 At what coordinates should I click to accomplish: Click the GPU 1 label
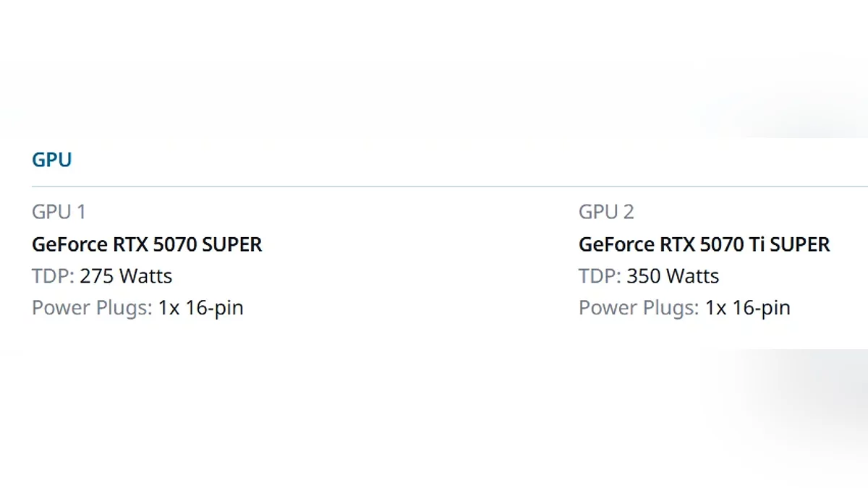click(59, 212)
